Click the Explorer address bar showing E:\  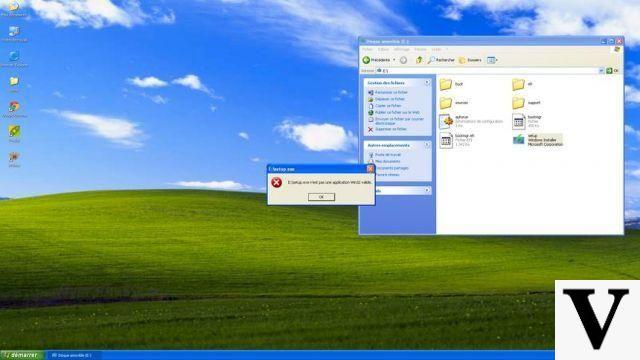coord(487,71)
